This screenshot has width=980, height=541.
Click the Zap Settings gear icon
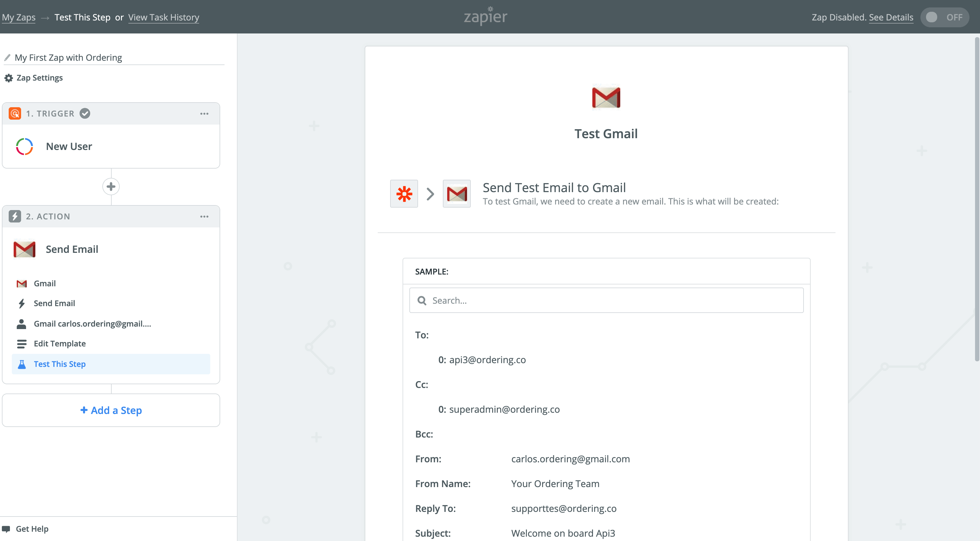(x=8, y=78)
